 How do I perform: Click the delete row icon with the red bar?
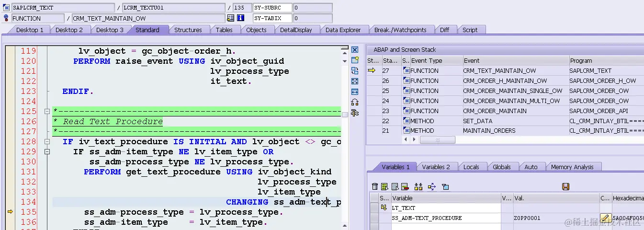[405, 186]
